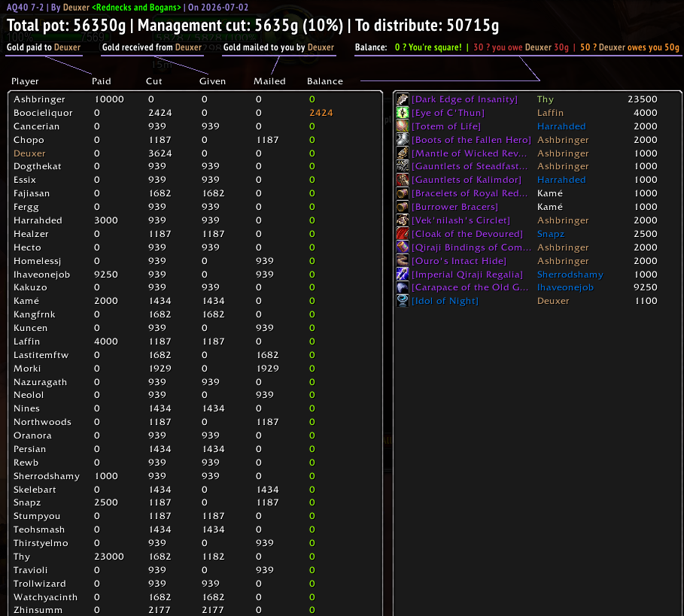Click the Dark Edge of Insanity item icon

(403, 99)
